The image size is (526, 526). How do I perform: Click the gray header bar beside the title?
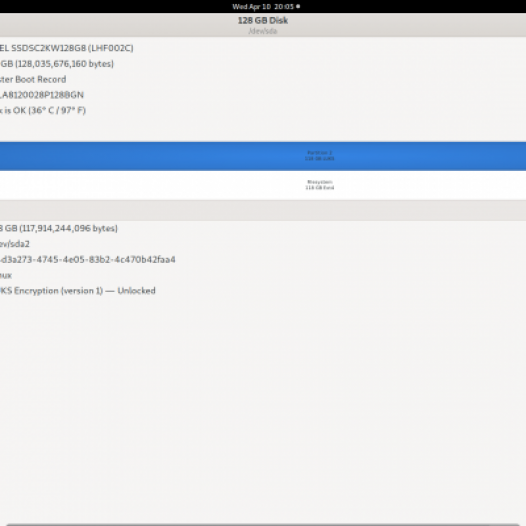117,25
